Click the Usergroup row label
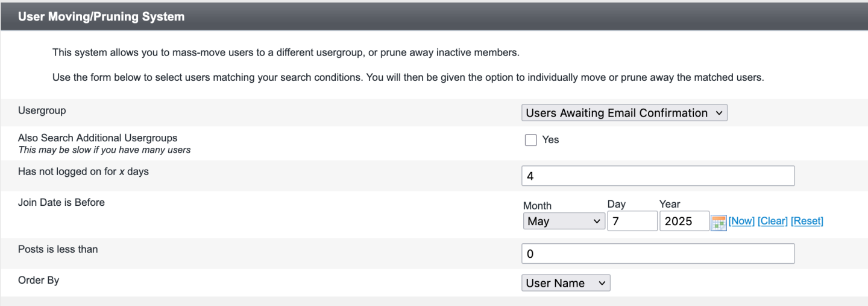 pos(42,111)
